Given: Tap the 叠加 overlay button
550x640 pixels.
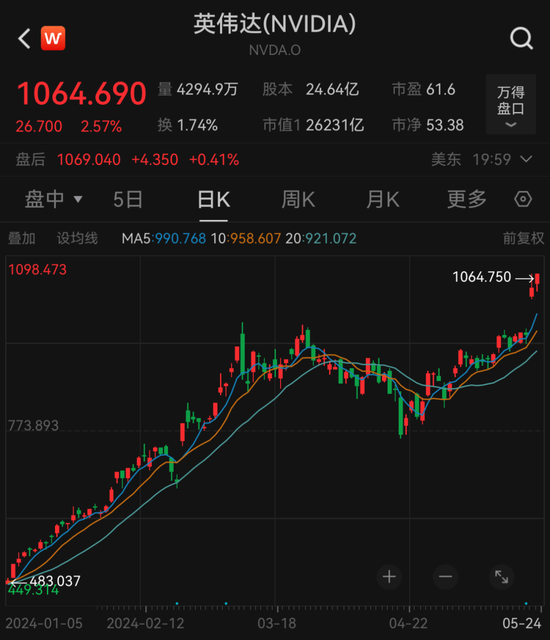Looking at the screenshot, I should [22, 238].
